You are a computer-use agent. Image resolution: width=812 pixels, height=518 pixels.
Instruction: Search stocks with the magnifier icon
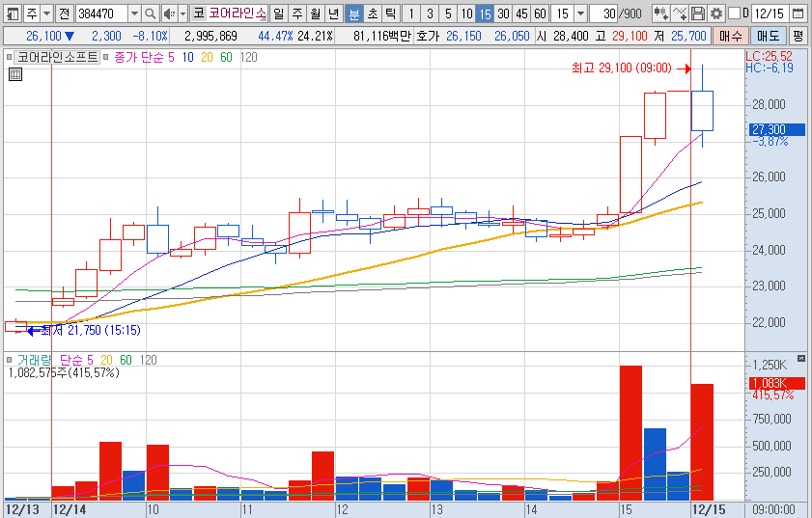(x=151, y=14)
